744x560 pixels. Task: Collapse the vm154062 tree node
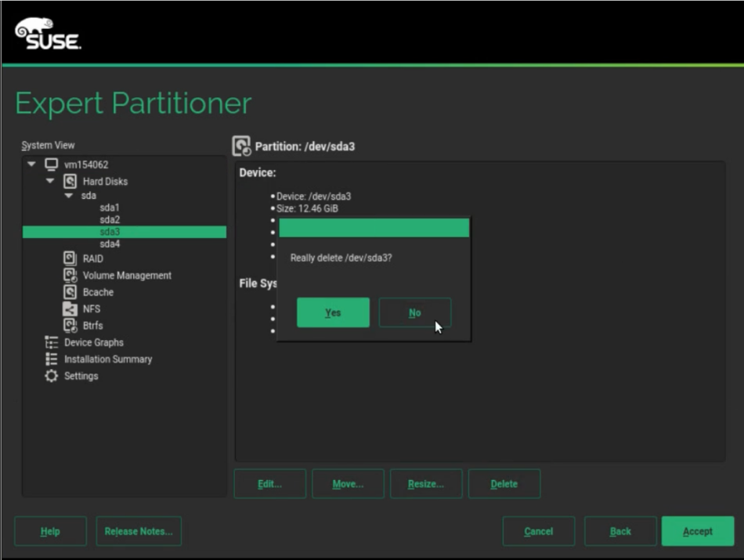click(x=31, y=164)
